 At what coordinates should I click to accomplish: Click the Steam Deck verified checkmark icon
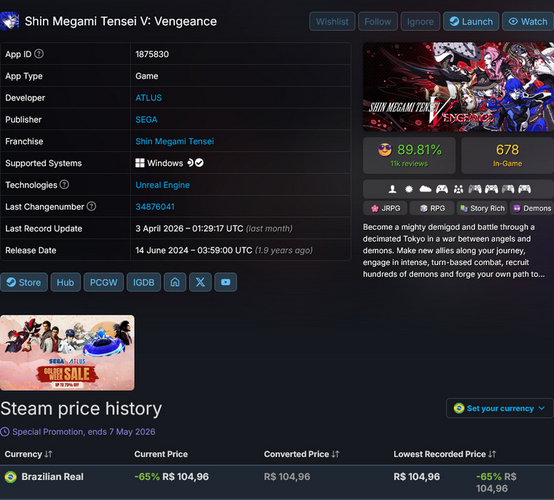click(x=199, y=163)
